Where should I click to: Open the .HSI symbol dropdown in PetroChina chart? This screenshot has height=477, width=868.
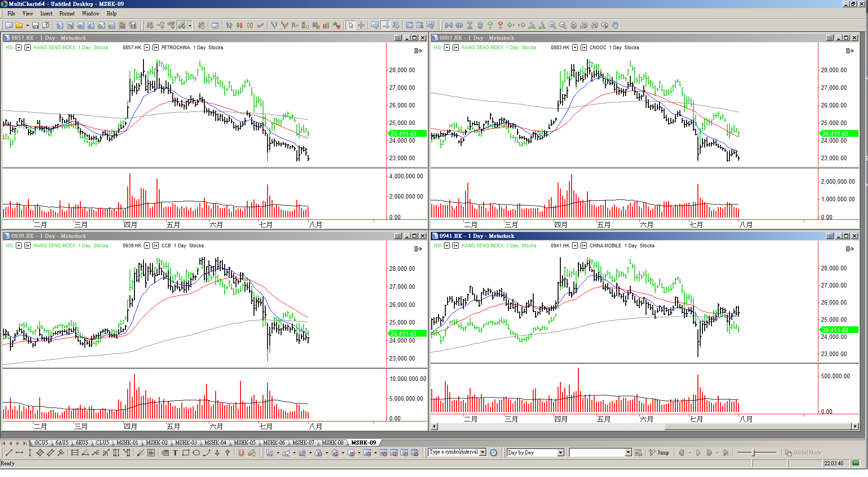(x=18, y=47)
